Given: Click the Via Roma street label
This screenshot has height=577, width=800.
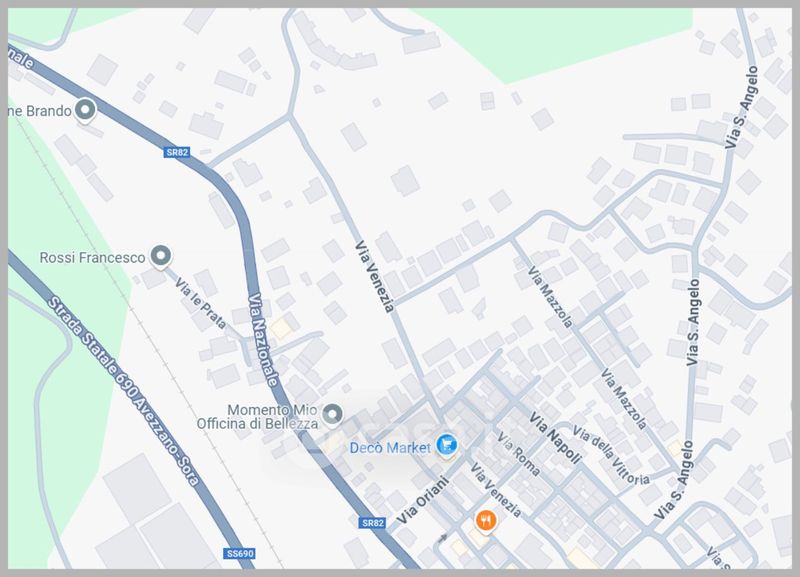Looking at the screenshot, I should 518,454.
